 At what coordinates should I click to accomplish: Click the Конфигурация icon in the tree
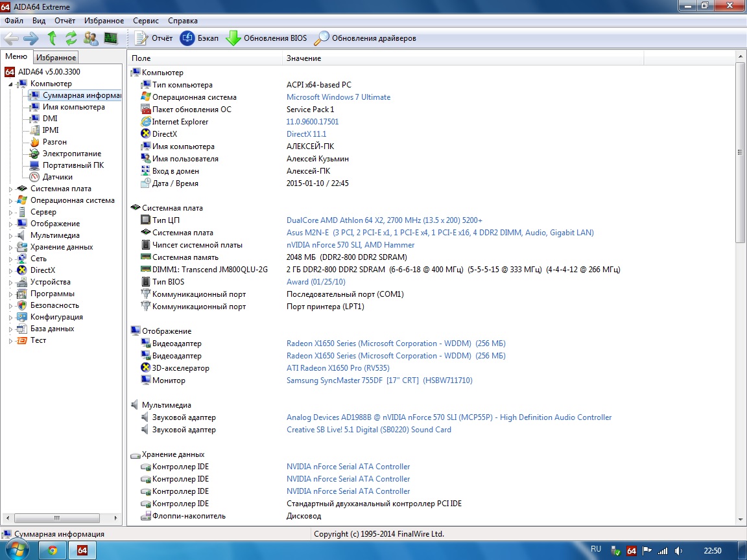pyautogui.click(x=22, y=317)
